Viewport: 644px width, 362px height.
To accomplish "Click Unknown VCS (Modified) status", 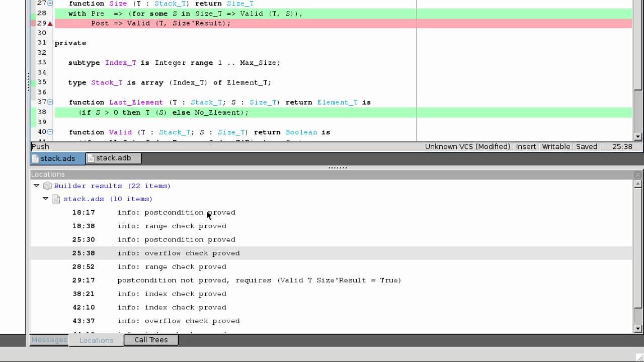I will (467, 147).
